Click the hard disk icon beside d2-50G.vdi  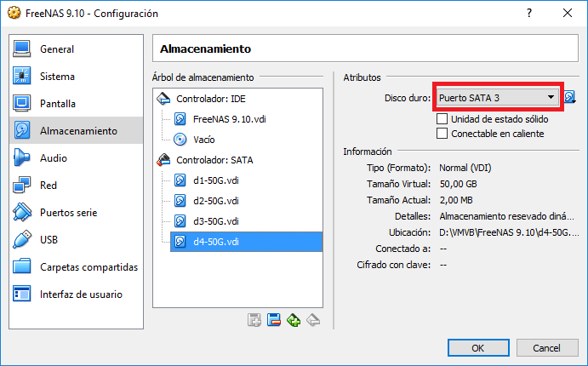click(x=180, y=201)
